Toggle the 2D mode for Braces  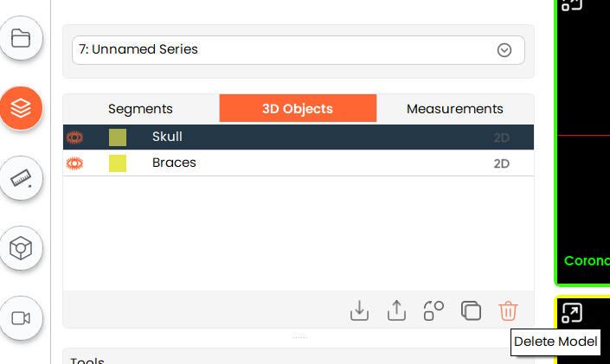pos(502,163)
